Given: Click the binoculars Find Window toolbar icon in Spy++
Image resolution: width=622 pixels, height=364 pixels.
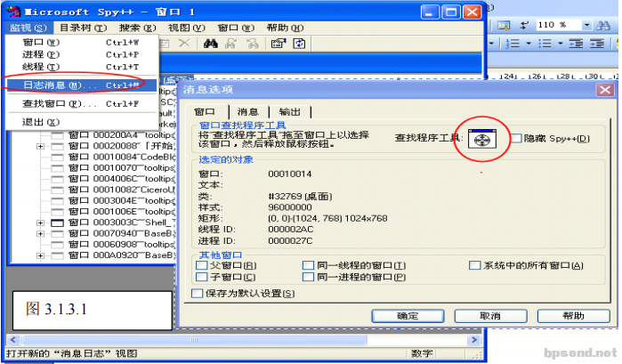Looking at the screenshot, I should [x=211, y=44].
